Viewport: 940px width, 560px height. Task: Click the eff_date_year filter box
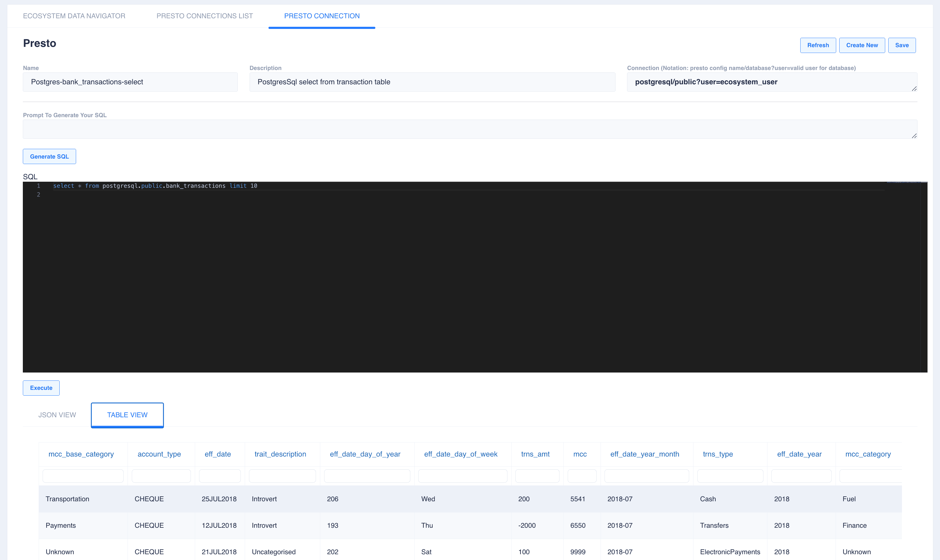click(801, 476)
